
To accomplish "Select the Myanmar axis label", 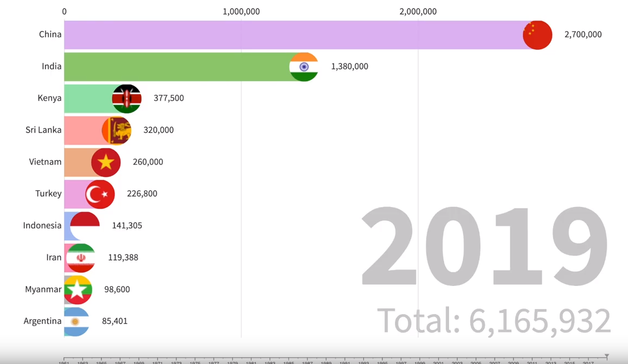I will pyautogui.click(x=43, y=289).
